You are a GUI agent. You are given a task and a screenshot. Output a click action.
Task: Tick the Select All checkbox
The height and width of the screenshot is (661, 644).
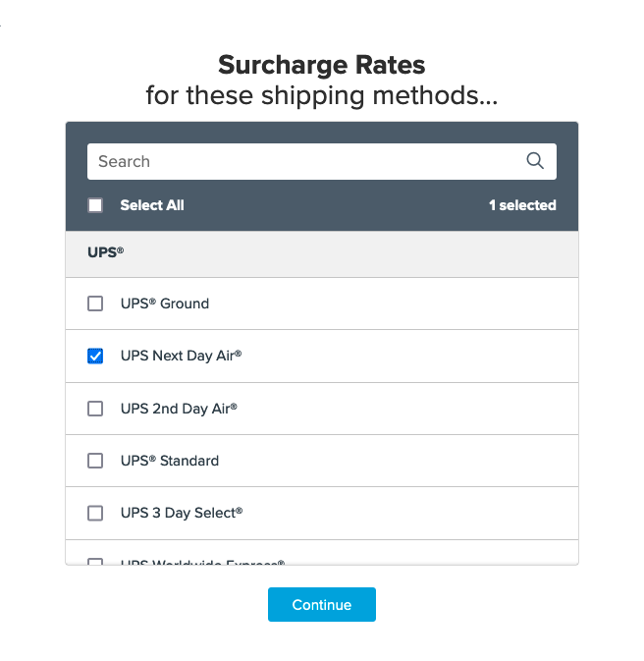95,205
